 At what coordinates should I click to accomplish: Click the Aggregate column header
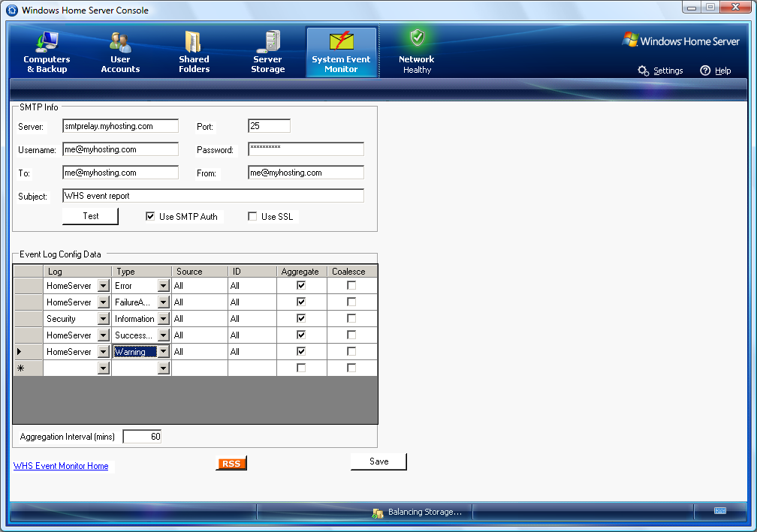(x=302, y=271)
